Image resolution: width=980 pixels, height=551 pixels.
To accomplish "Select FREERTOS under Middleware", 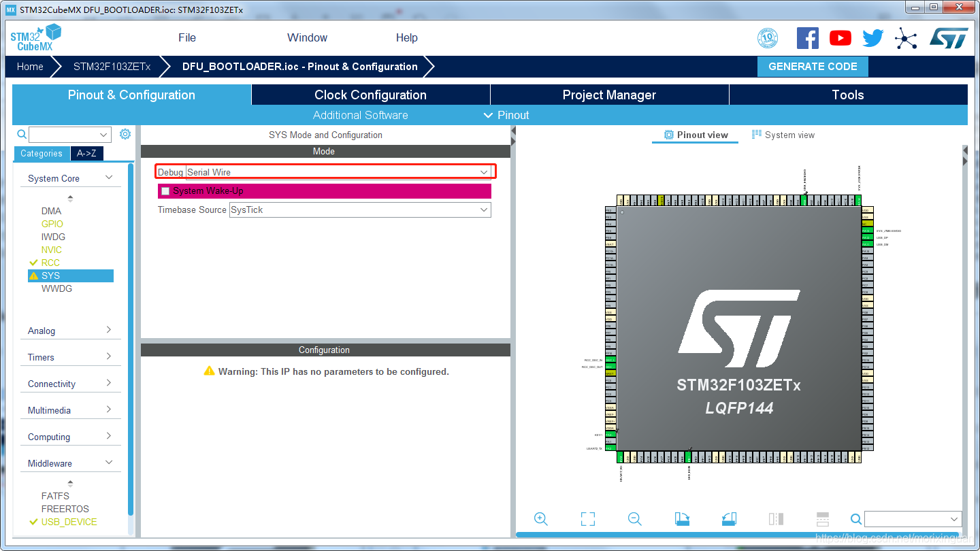I will pos(65,509).
